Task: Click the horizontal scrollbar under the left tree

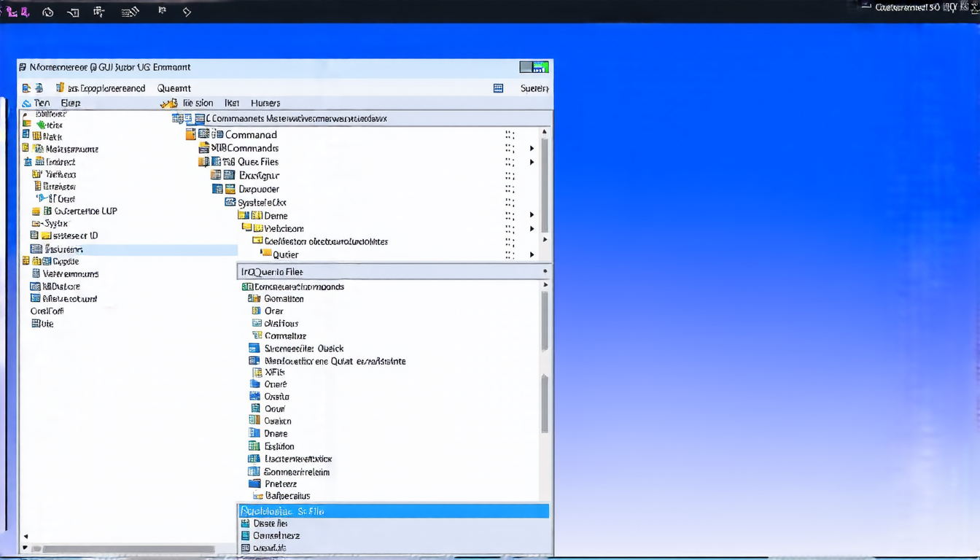Action: 122,549
